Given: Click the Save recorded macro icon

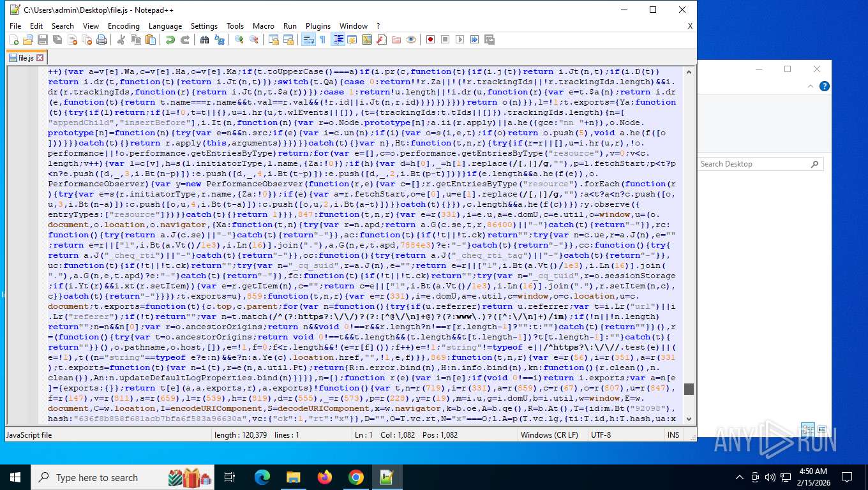Looking at the screenshot, I should [x=489, y=40].
